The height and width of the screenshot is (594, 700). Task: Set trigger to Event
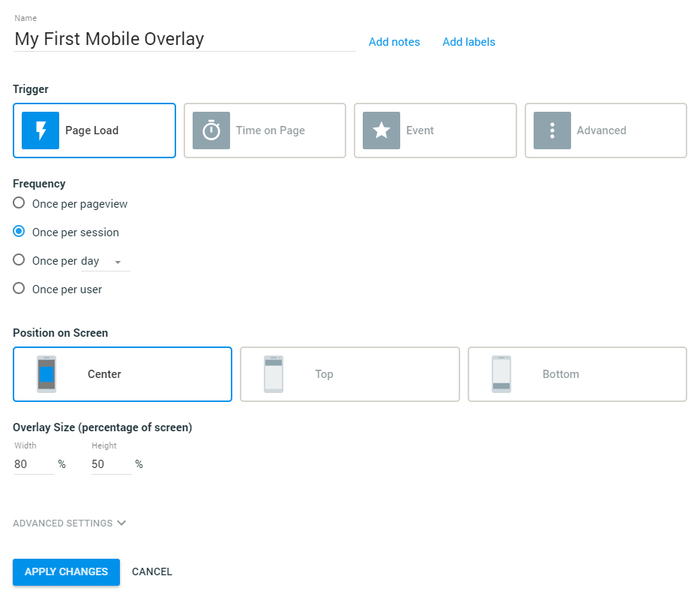(x=435, y=130)
